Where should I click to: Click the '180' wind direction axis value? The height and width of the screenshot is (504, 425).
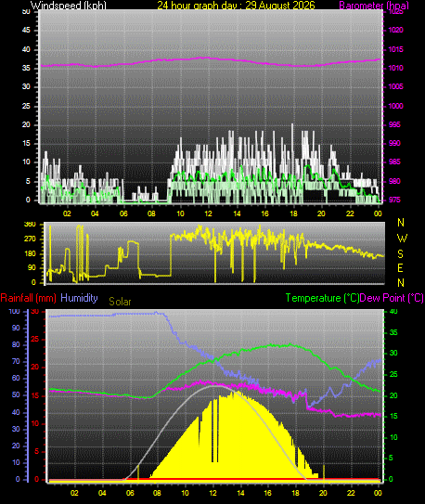[x=30, y=254]
